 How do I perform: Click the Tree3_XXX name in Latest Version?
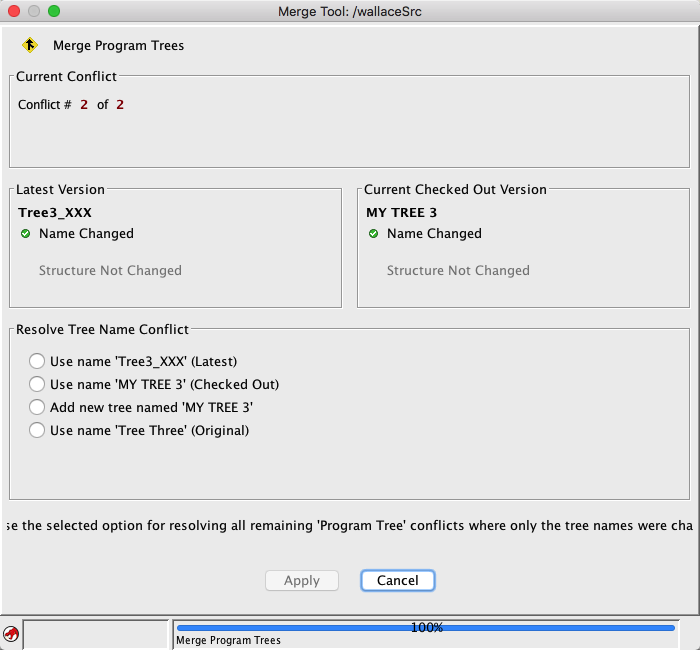point(55,212)
